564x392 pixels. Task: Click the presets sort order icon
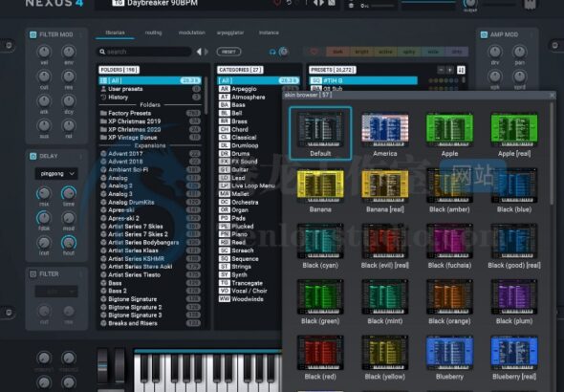pos(461,70)
